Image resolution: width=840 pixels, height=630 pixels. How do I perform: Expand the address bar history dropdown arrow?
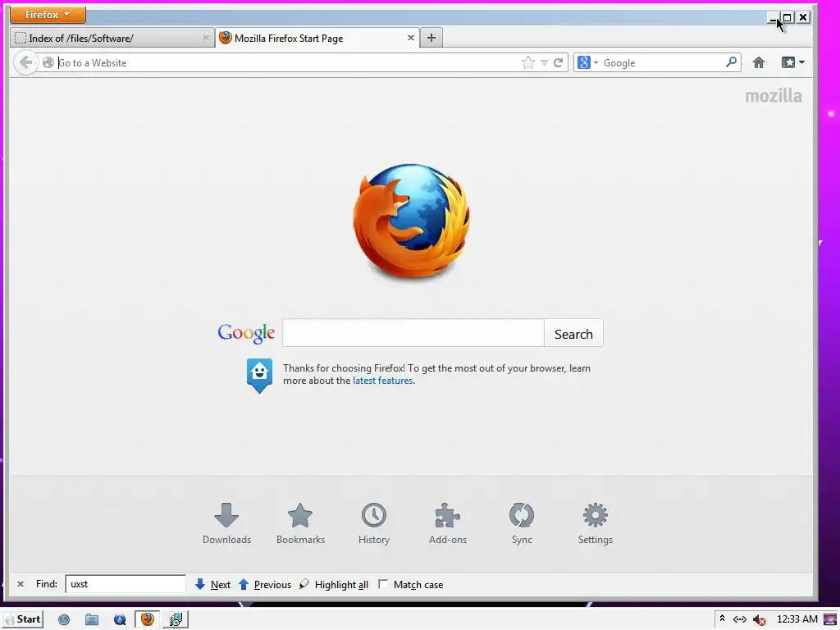tap(545, 62)
